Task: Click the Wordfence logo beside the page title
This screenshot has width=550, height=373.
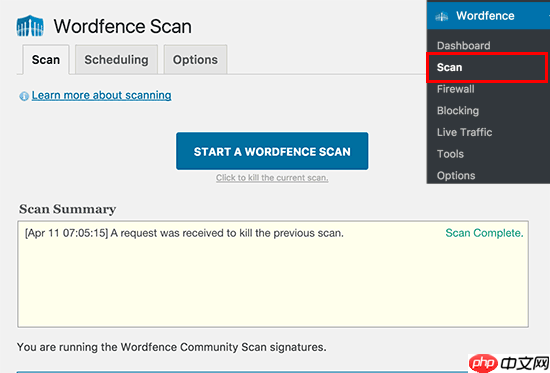Action: tap(30, 26)
